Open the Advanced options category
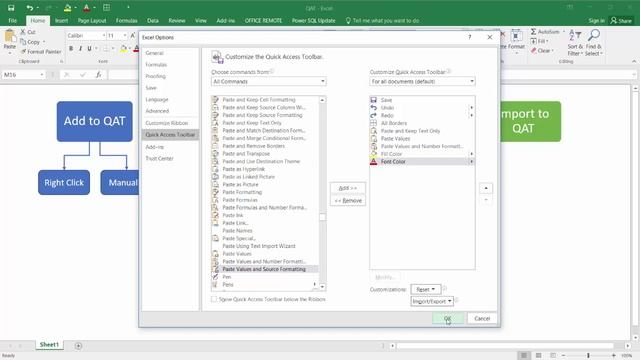The width and height of the screenshot is (640, 360). pyautogui.click(x=157, y=111)
